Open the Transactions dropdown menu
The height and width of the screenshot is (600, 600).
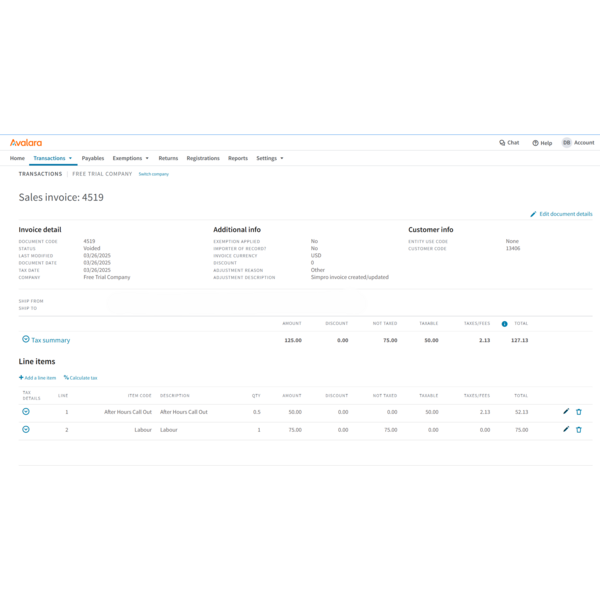(52, 158)
